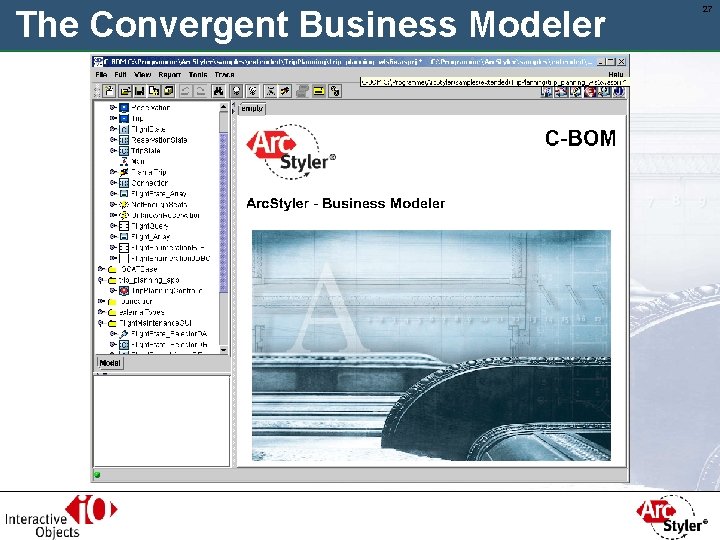The height and width of the screenshot is (540, 720).
Task: Select the Model tab below the tree
Action: [110, 363]
